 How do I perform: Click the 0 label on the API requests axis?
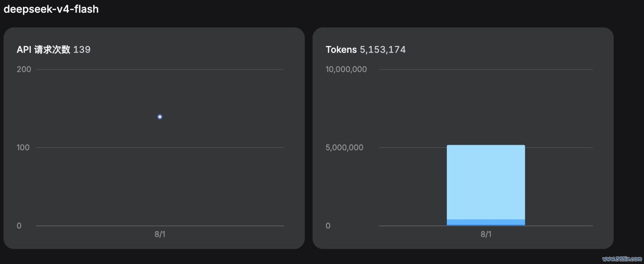pyautogui.click(x=19, y=226)
